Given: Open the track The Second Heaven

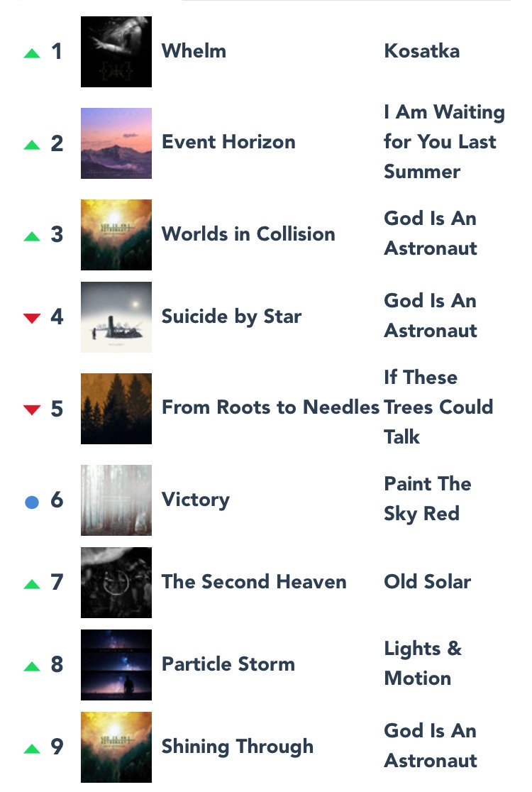Looking at the screenshot, I should click(x=254, y=582).
